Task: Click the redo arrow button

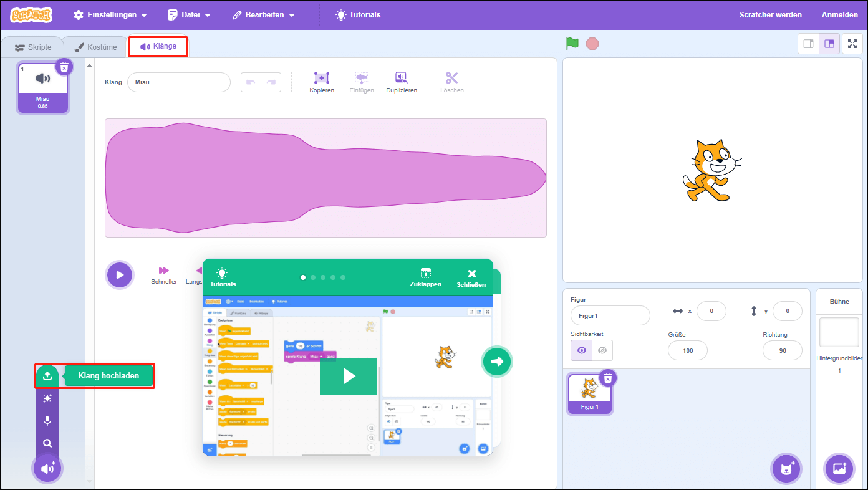Action: click(271, 82)
